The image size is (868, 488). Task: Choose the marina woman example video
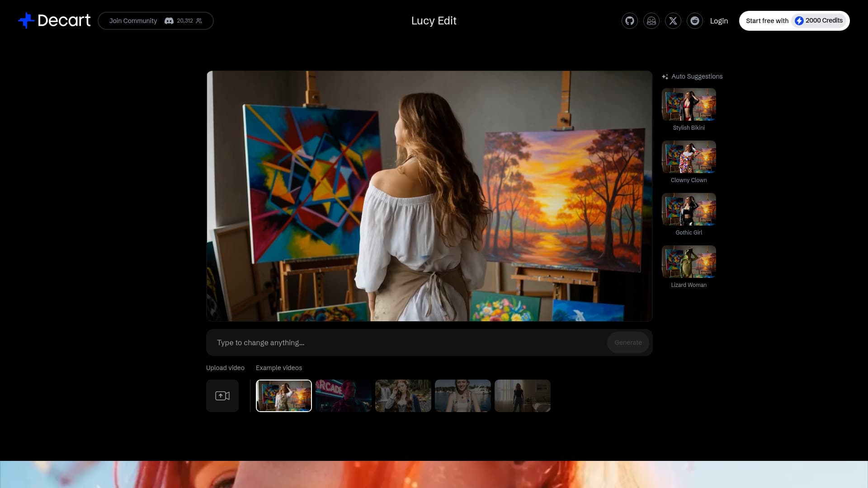coord(462,396)
